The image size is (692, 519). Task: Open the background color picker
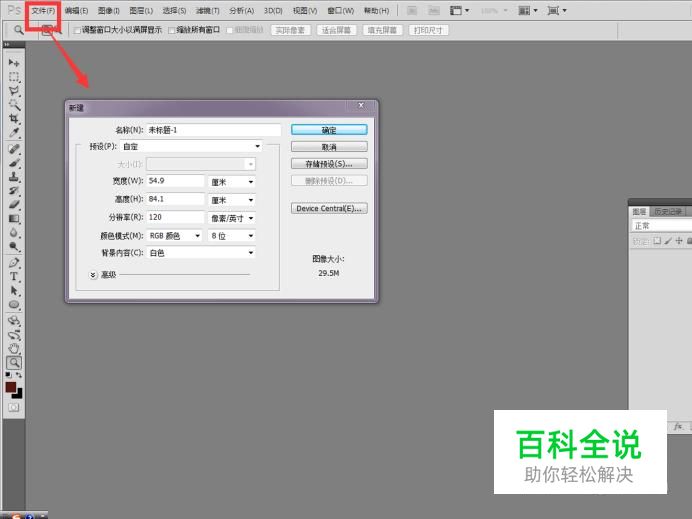pos(18,394)
